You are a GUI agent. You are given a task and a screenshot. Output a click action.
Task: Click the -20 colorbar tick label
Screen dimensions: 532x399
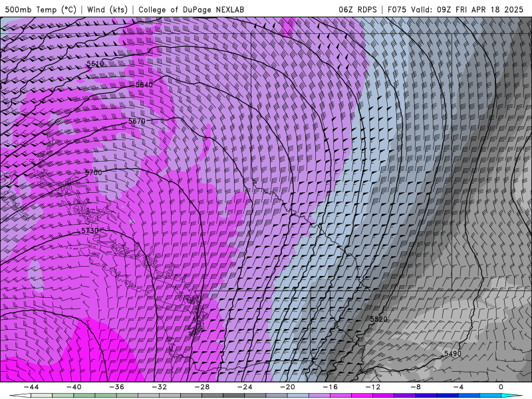(288, 387)
